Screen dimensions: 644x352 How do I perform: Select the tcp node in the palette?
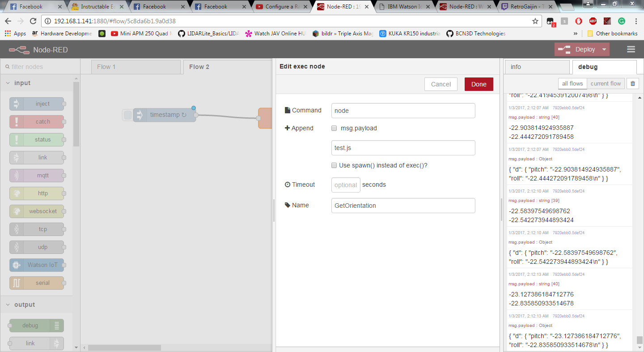click(37, 229)
